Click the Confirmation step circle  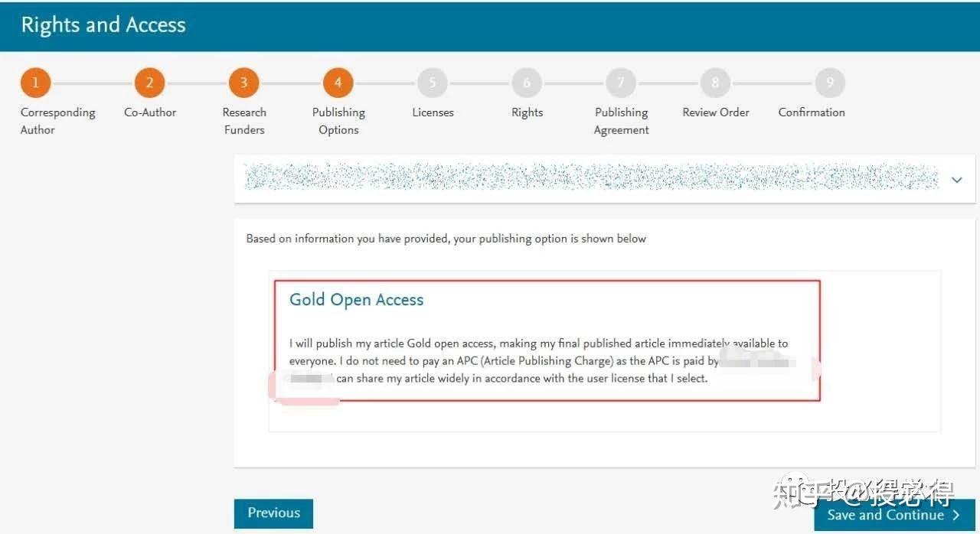pos(830,82)
